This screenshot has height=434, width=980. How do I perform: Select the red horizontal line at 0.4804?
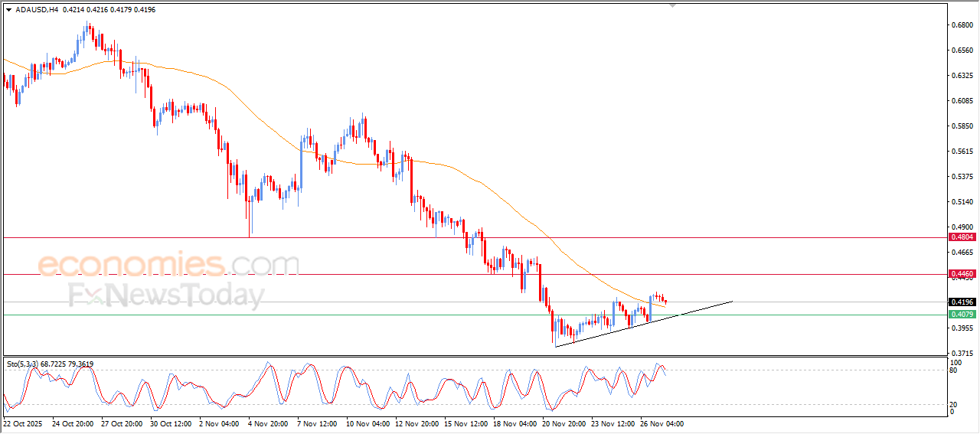click(x=473, y=237)
